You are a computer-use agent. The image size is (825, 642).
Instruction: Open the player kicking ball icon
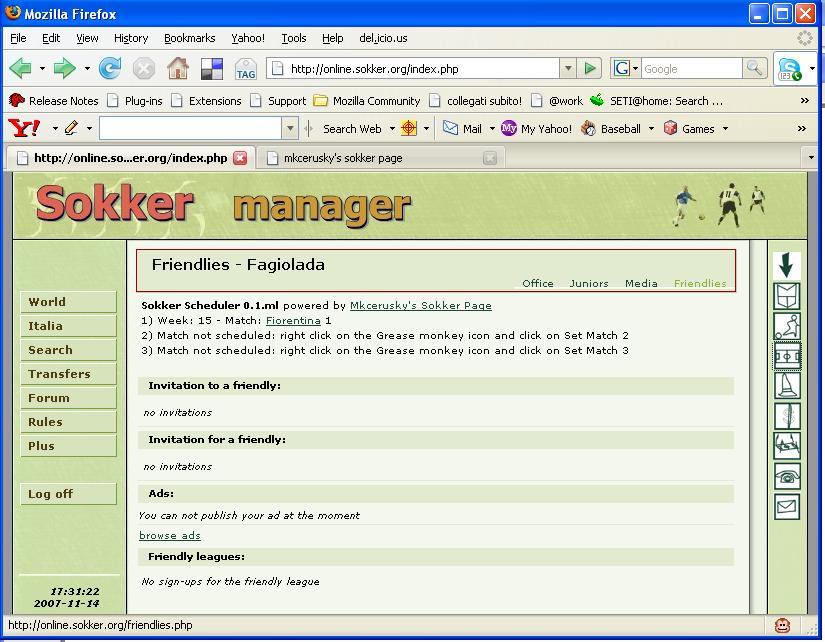pos(787,326)
